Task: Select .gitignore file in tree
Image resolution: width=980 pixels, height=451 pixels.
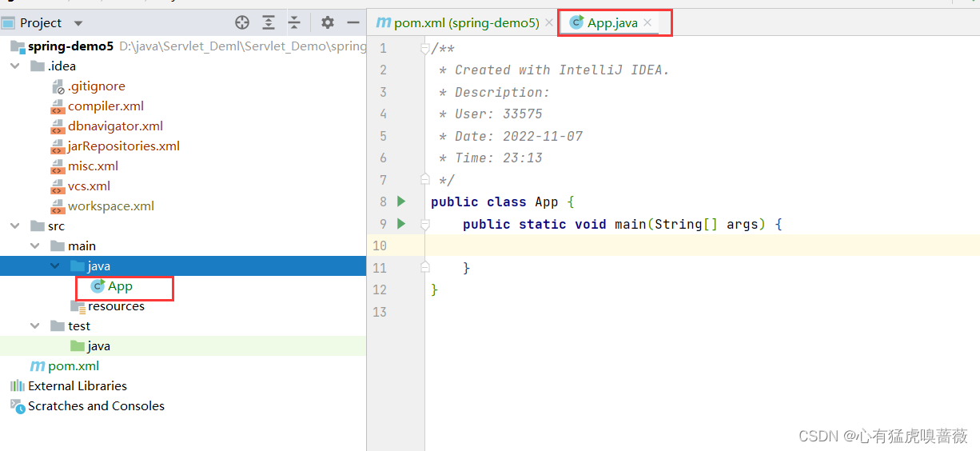Action: (96, 86)
